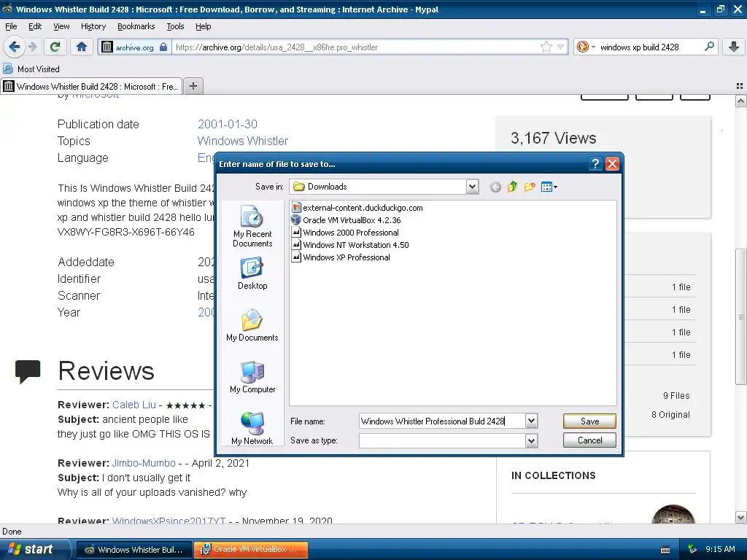Open reviewer Caleb Liu's profile link
Viewport: 747px width, 560px height.
(134, 405)
